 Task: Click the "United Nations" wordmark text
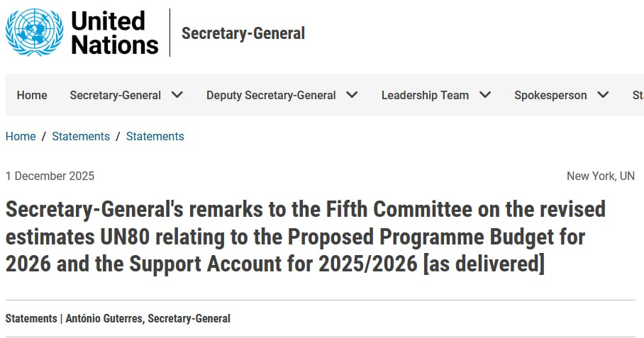(x=115, y=33)
